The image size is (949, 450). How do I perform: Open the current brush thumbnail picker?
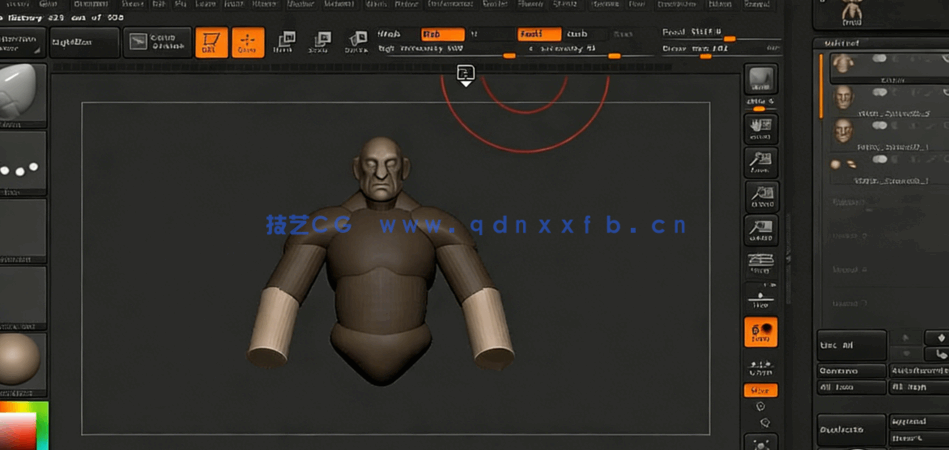[22, 95]
